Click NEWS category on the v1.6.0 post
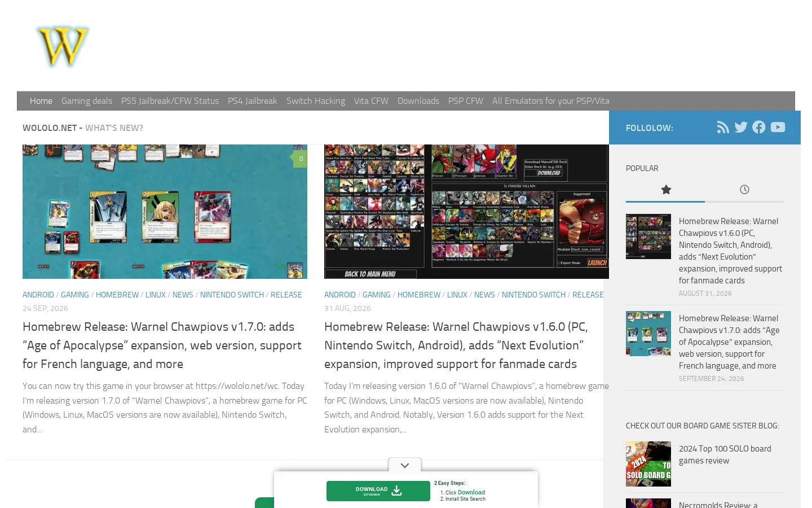 pos(484,295)
